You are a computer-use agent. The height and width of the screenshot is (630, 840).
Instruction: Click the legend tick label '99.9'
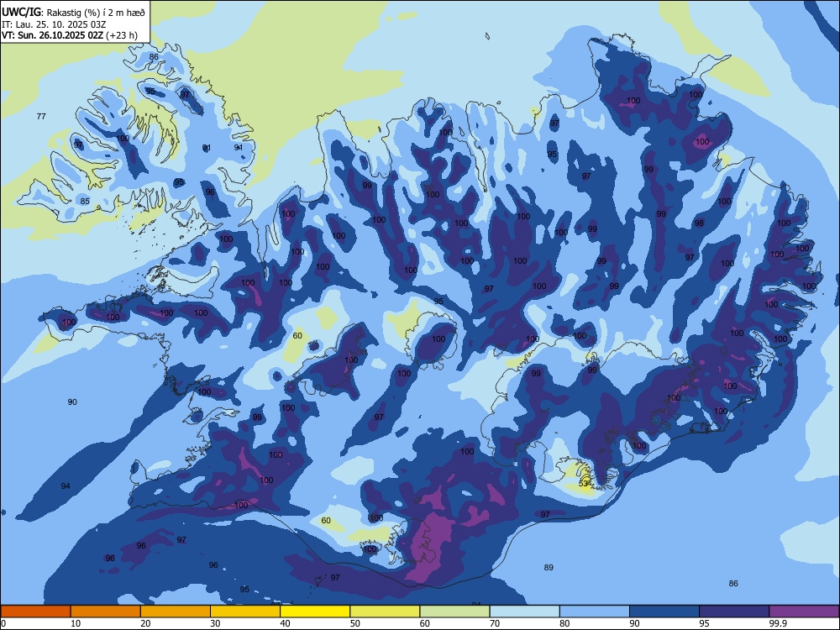(x=777, y=623)
